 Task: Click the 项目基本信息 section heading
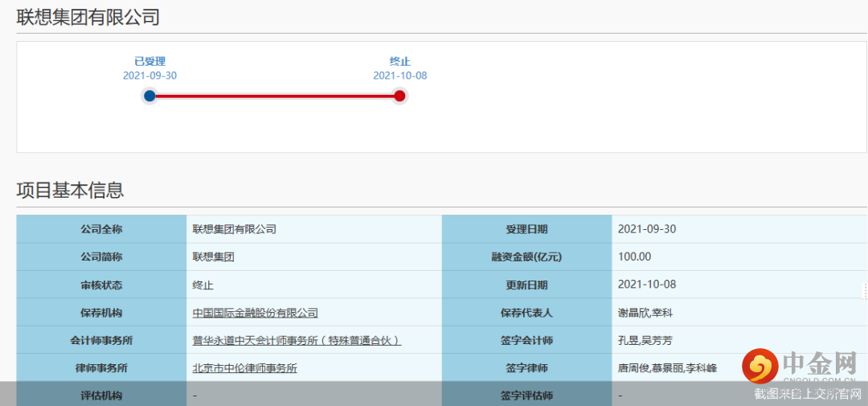[70, 190]
